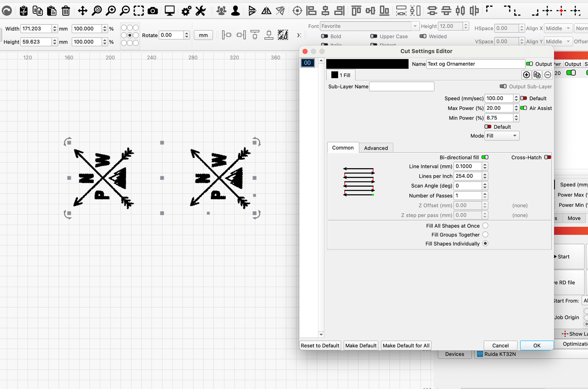Screen dimensions: 588x389
Task: Click the black layer color bar
Action: tap(367, 64)
